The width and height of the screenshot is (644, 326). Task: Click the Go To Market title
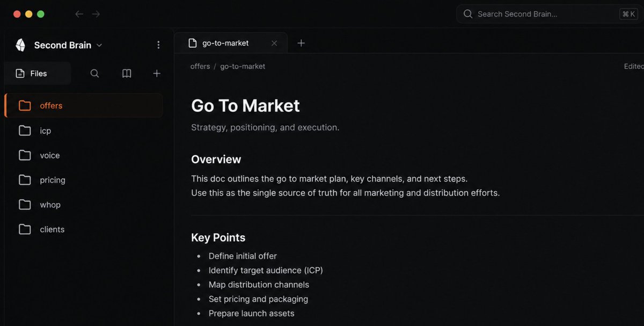pyautogui.click(x=245, y=105)
